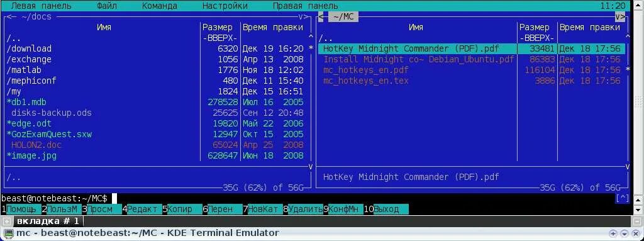Image resolution: width=644 pixels, height=241 pixels.
Task: Select the file disks-backup.ods
Action: click(x=155, y=113)
